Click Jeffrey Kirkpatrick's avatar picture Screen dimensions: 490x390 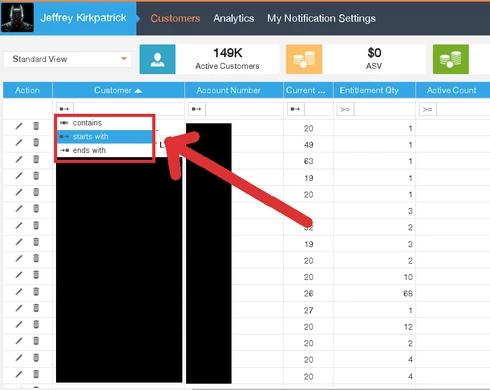coord(17,18)
